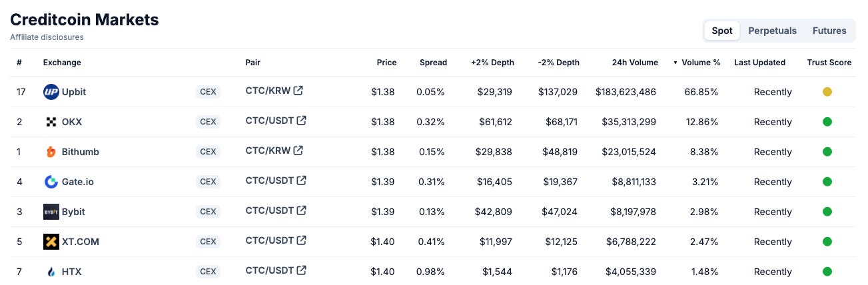Image resolution: width=868 pixels, height=285 pixels.
Task: Click the Bithumb exchange logo icon
Action: (51, 152)
